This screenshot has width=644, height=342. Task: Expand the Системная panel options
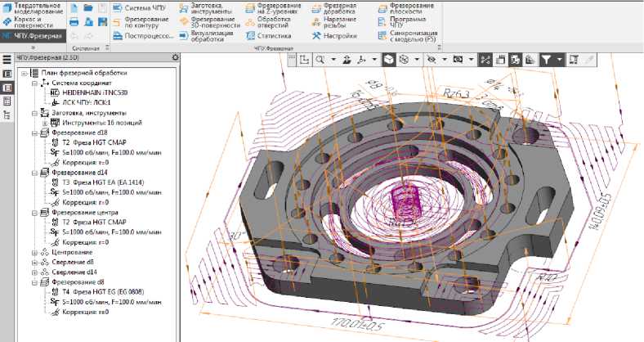click(x=107, y=47)
